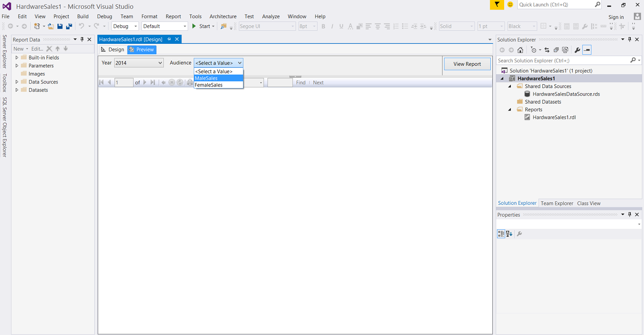Toggle auto-hide pin on Solution Explorer
Screen dimensions: 644x335
point(630,40)
